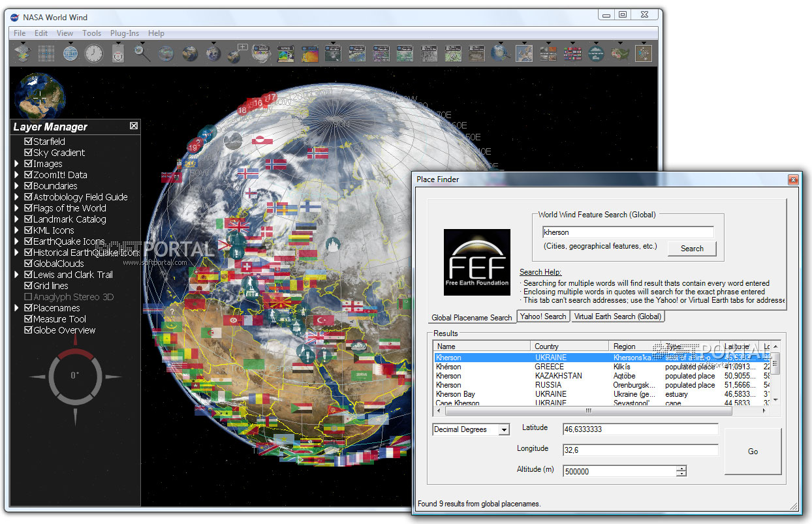This screenshot has width=812, height=524.
Task: Toggle the Globe Overview checkbox
Action: point(28,330)
